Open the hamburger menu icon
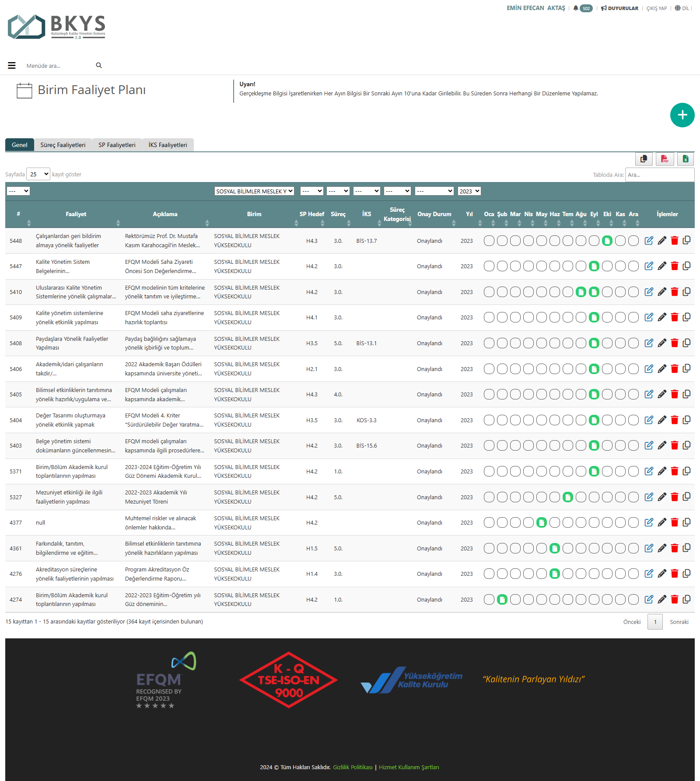The width and height of the screenshot is (700, 781). (x=12, y=66)
